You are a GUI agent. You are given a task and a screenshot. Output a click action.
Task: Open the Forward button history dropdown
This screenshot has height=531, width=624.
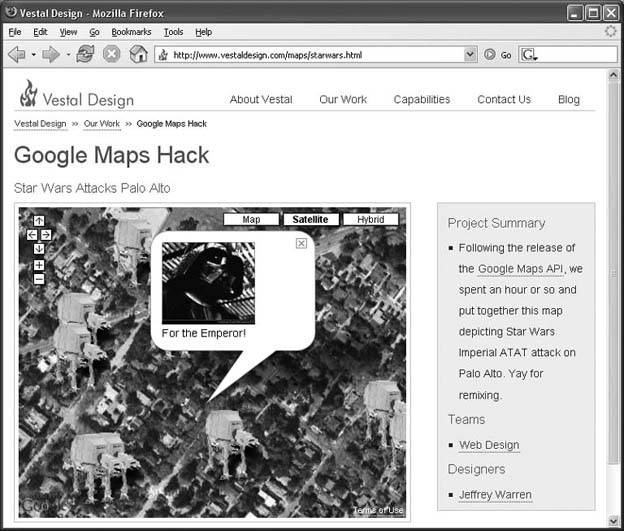coord(67,54)
